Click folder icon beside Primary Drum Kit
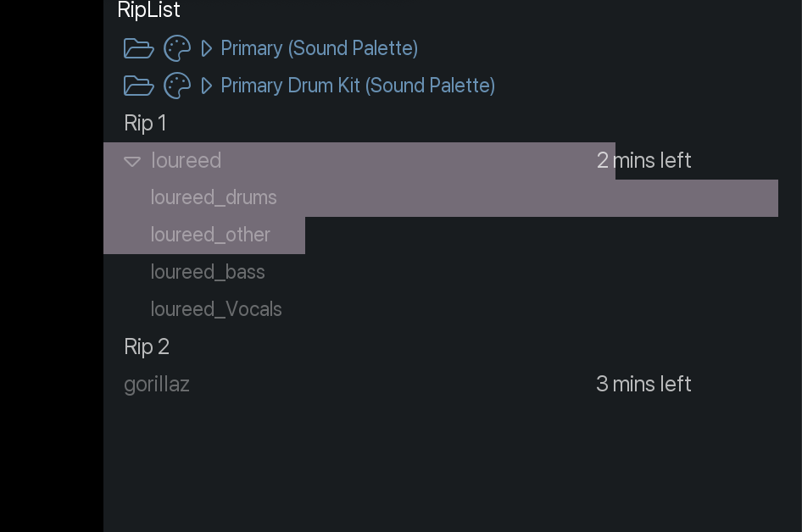The width and height of the screenshot is (802, 532). (138, 86)
